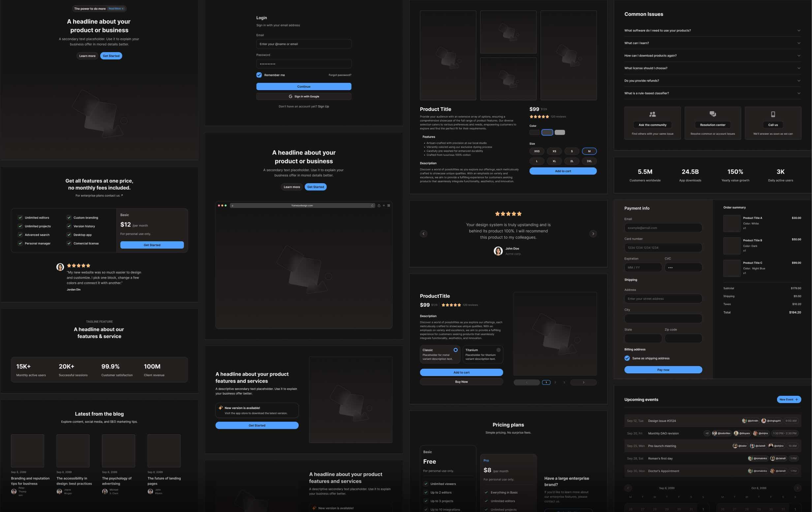Click the arrow icon after enterprise plans contact
This screenshot has width=812, height=512.
[x=122, y=195]
